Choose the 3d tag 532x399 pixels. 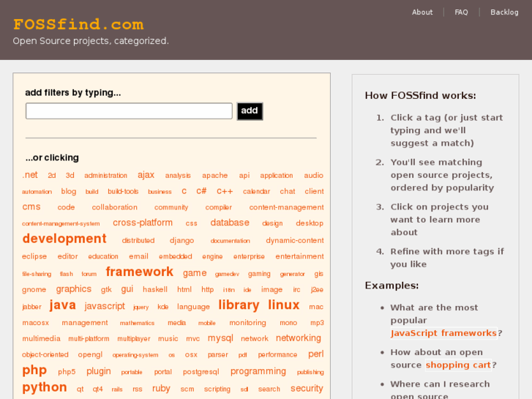pyautogui.click(x=70, y=176)
